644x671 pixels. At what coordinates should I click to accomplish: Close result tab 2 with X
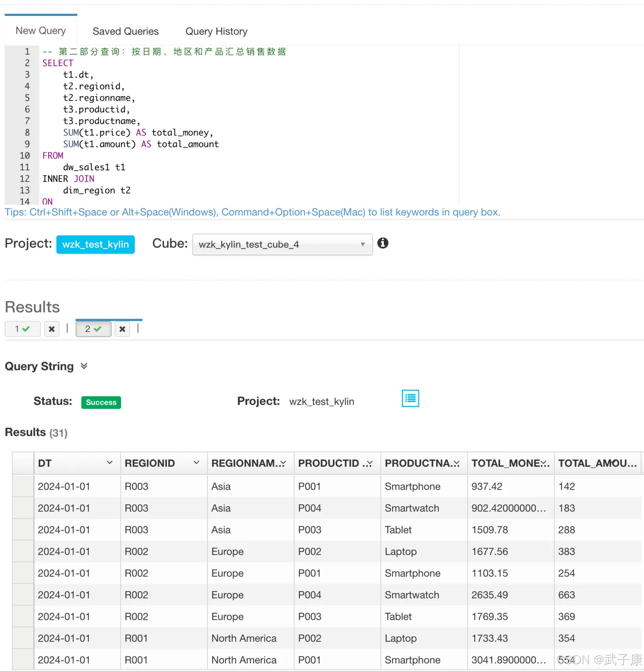click(122, 329)
